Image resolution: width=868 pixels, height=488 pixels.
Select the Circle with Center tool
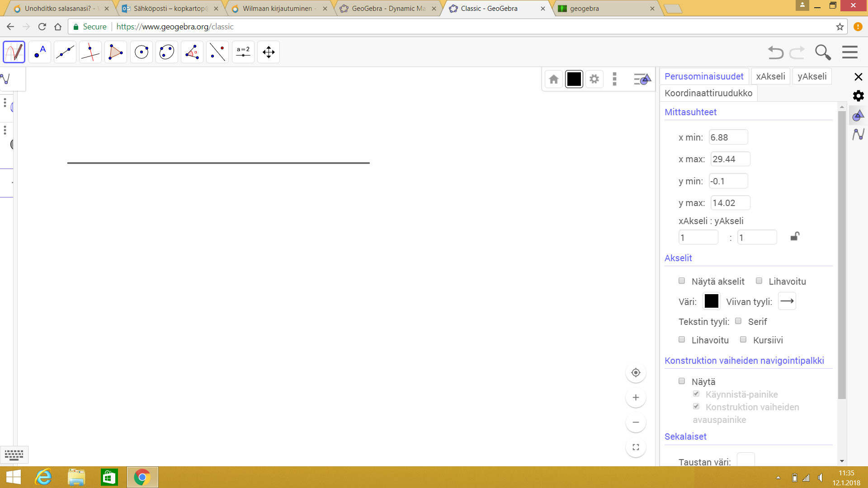[142, 52]
